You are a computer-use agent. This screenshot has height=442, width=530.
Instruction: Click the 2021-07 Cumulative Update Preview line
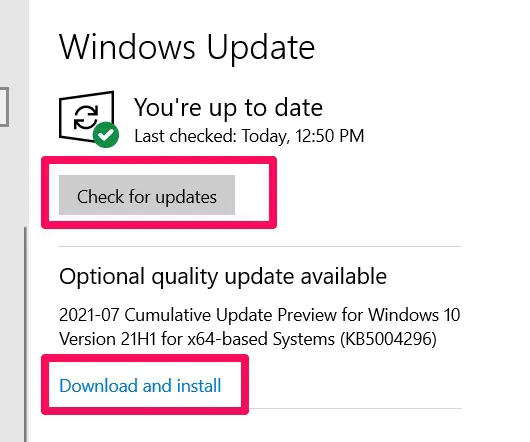click(260, 315)
